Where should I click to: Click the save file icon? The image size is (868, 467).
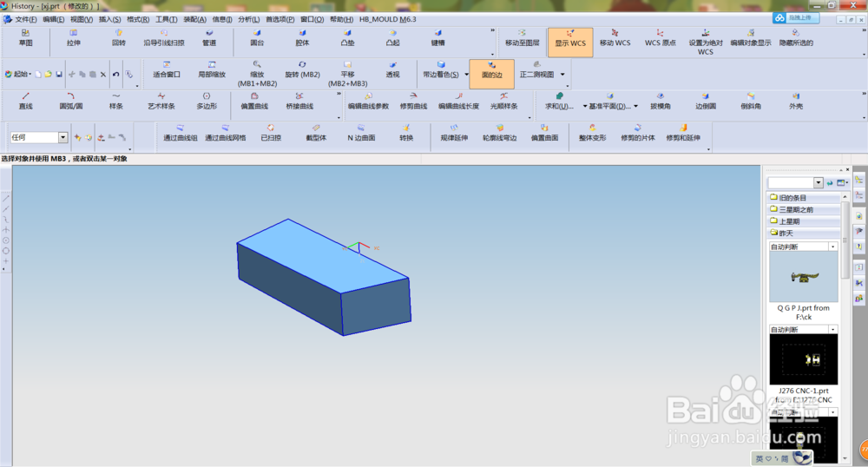tap(59, 74)
